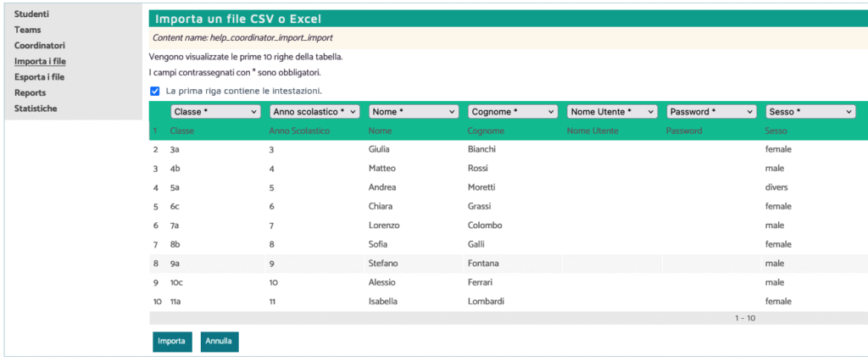Open the Importa i file menu item
The height and width of the screenshot is (362, 868).
pyautogui.click(x=40, y=61)
